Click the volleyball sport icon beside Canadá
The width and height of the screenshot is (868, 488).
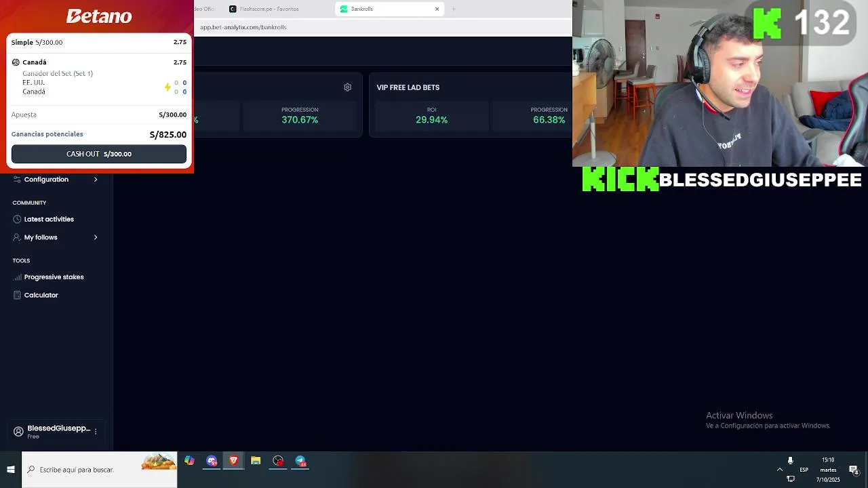(x=16, y=62)
